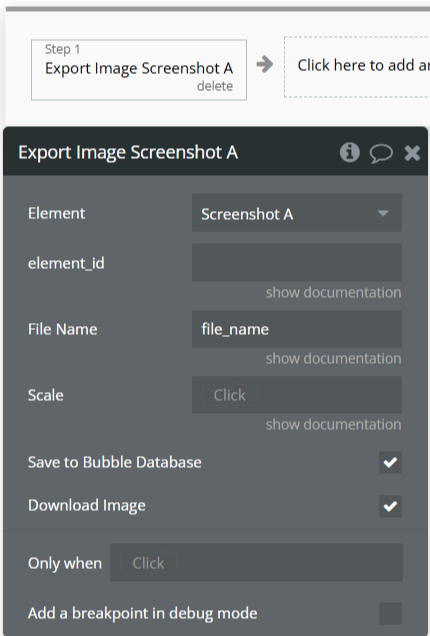Expand the Element dropdown arrow

tap(383, 213)
